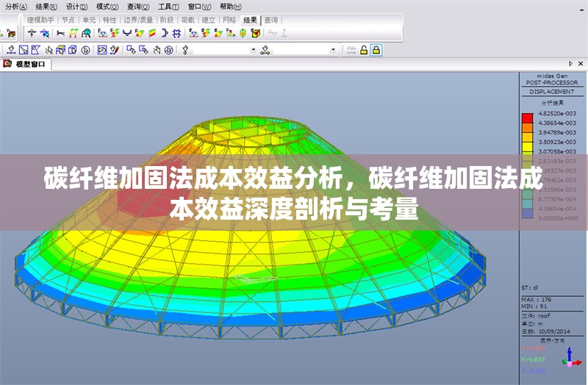Open the 模式(O) menu

coord(107,7)
